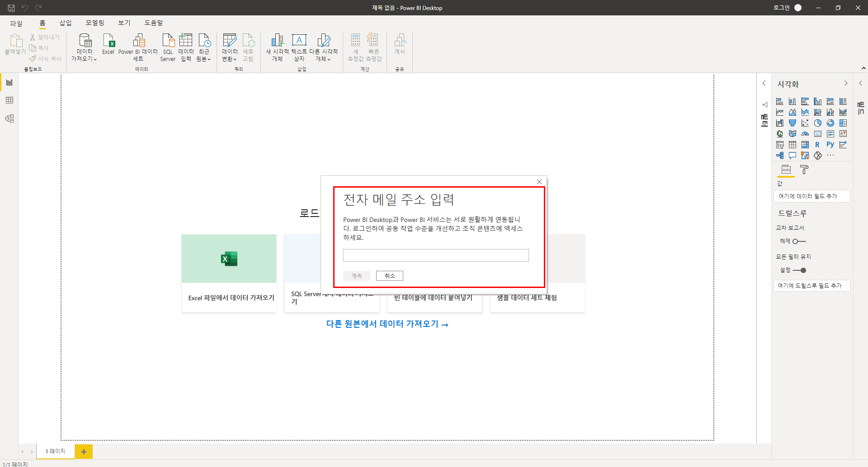Open the 최근 원본 dropdown
The height and width of the screenshot is (467, 868).
click(204, 47)
